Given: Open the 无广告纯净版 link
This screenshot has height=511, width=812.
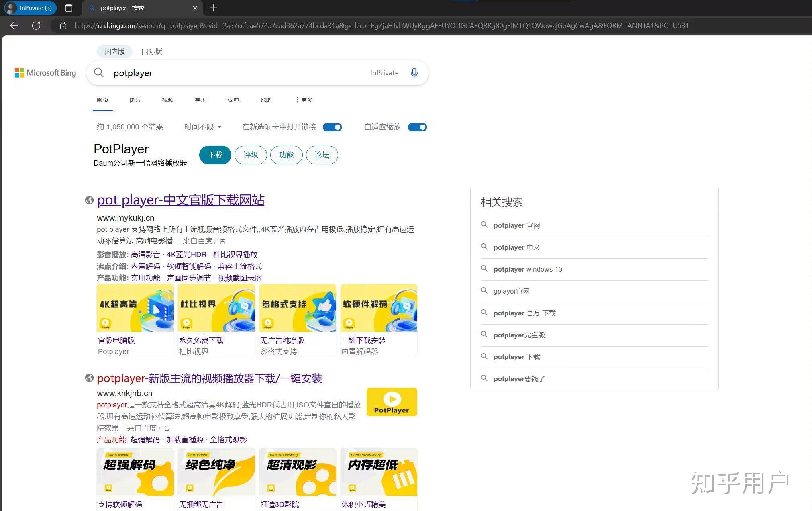Looking at the screenshot, I should point(282,341).
